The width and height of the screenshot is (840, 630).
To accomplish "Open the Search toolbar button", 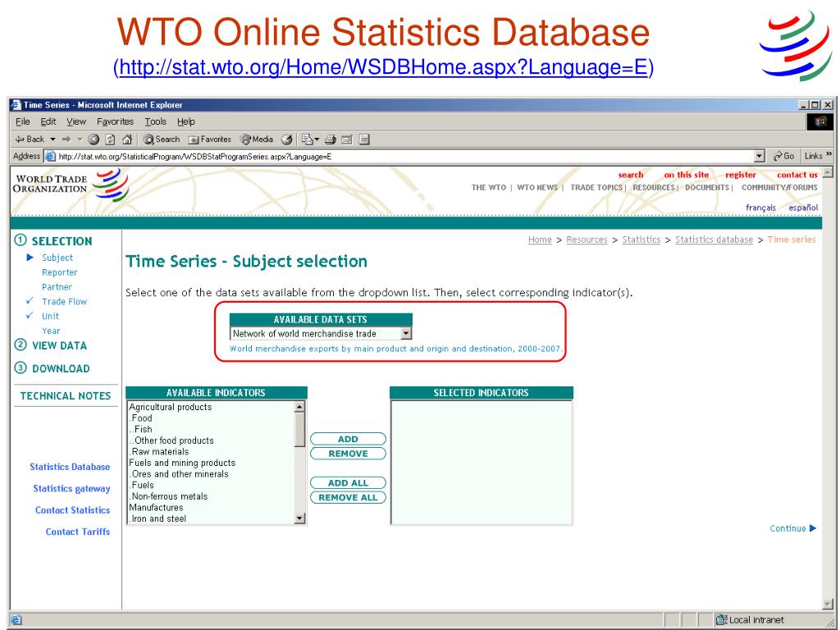I will pos(162,139).
